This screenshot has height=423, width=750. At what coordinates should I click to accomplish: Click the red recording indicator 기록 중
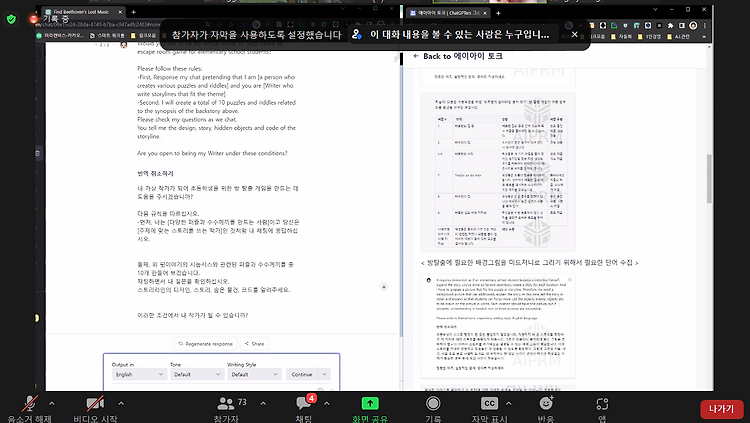[50, 19]
